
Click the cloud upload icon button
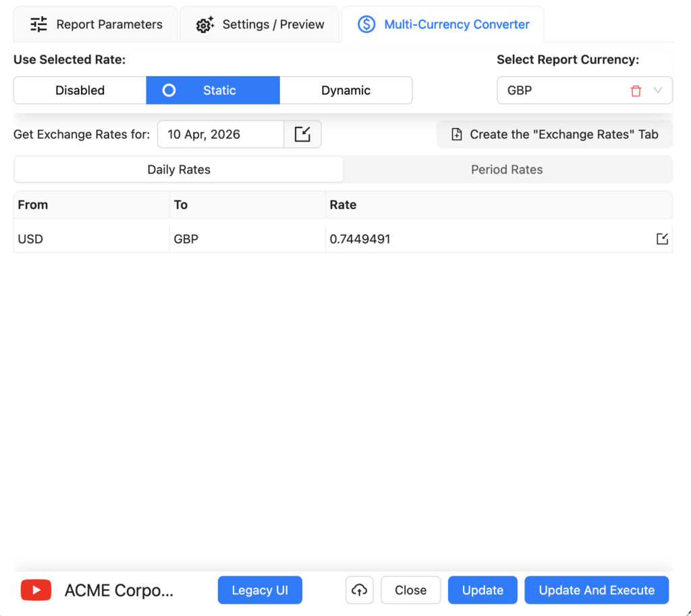tap(360, 590)
